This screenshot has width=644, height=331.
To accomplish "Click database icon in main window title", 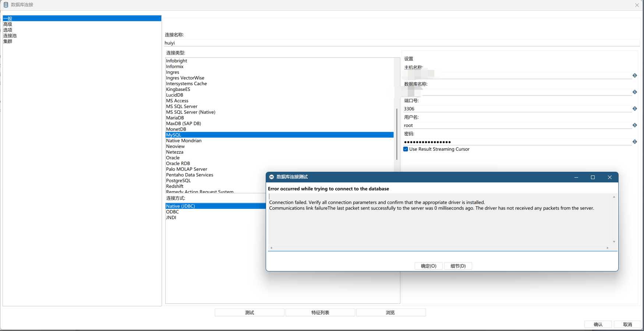I will pos(6,5).
